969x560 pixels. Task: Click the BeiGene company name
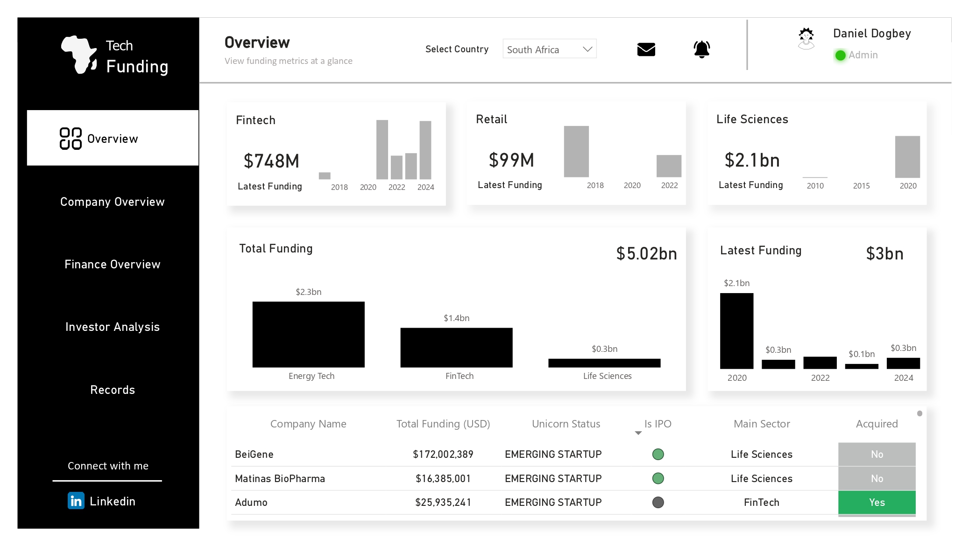[x=254, y=454]
